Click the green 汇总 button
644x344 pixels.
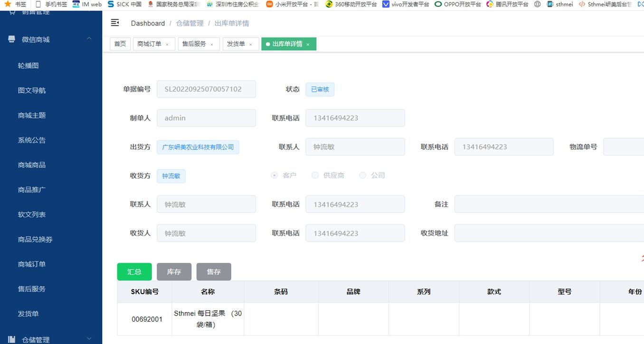pos(134,272)
